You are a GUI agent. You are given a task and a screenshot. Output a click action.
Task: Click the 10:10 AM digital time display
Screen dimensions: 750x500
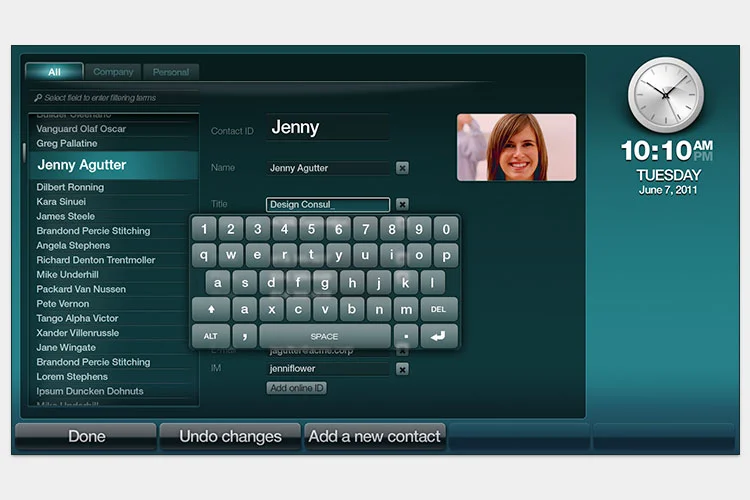[667, 151]
